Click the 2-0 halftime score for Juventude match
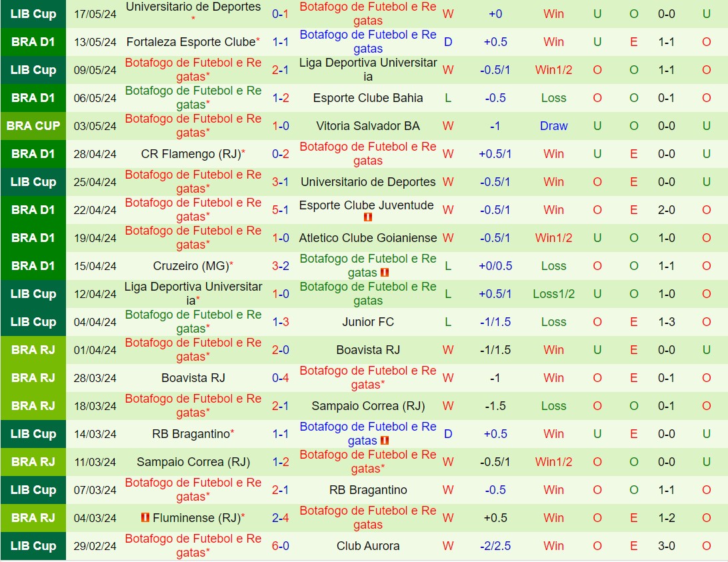Image resolution: width=728 pixels, height=562 pixels. (667, 210)
